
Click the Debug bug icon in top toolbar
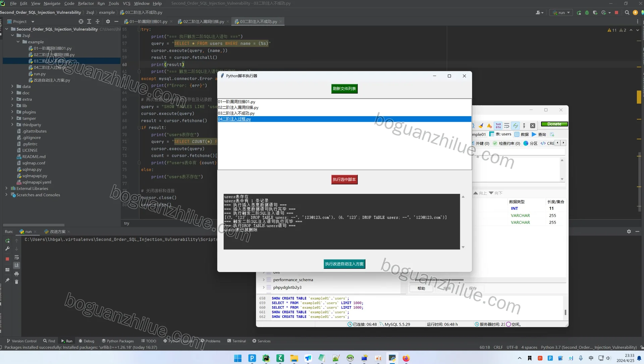tap(587, 12)
